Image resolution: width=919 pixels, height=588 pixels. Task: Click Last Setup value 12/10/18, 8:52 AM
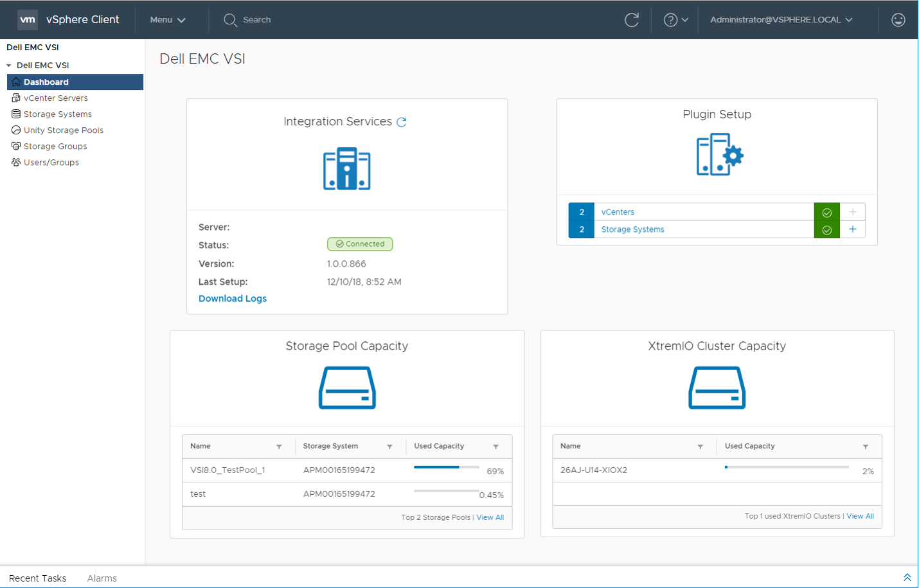[364, 282]
